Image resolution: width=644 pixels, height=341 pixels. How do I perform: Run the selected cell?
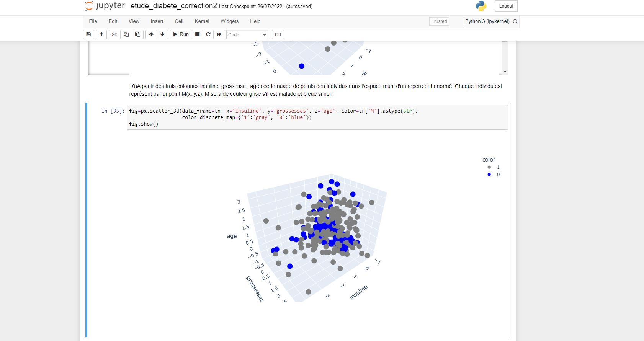click(x=181, y=34)
